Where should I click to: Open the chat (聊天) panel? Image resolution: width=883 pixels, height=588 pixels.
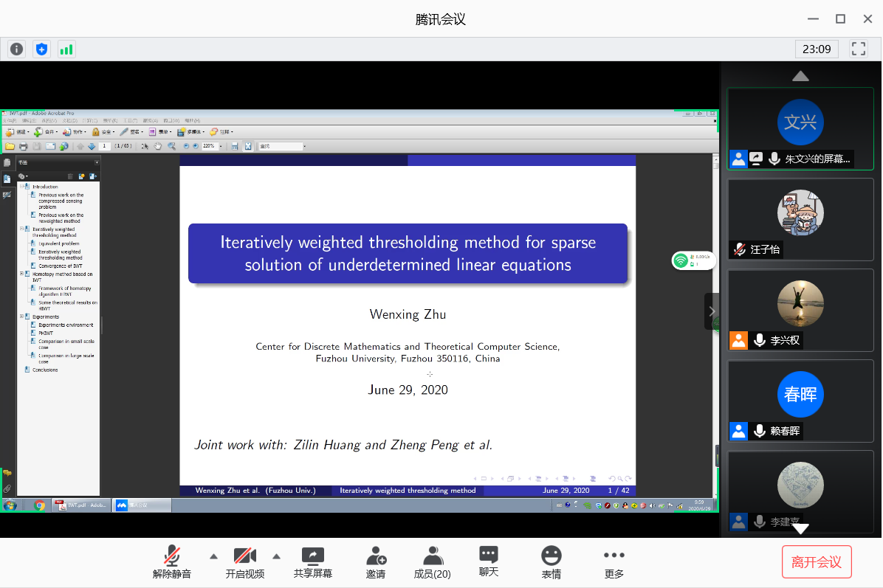tap(488, 562)
